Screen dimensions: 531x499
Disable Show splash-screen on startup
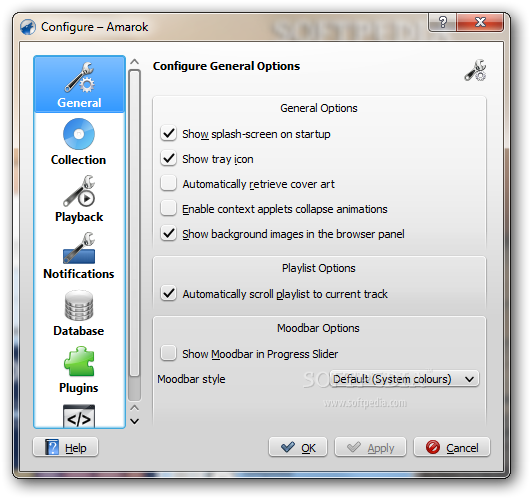pos(168,133)
